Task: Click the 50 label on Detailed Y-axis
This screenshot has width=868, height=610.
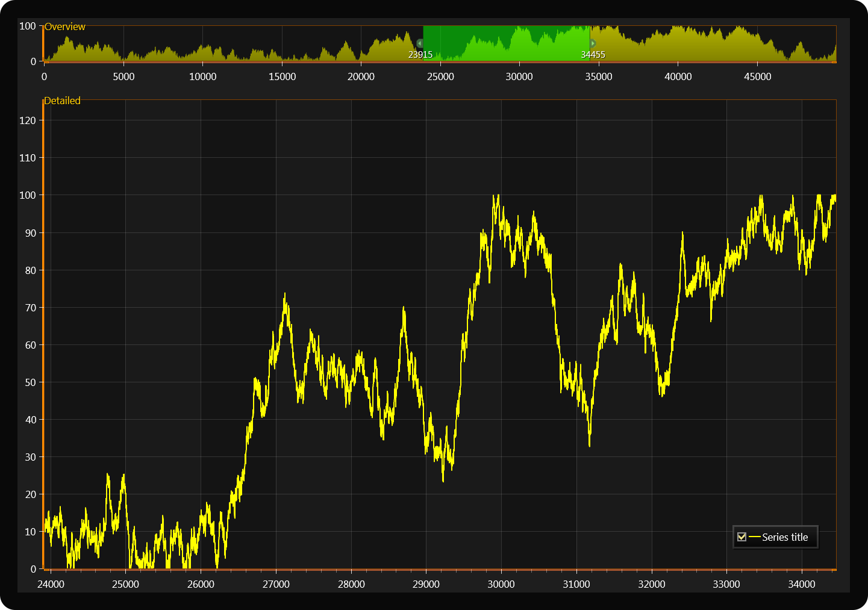Action: (x=30, y=382)
